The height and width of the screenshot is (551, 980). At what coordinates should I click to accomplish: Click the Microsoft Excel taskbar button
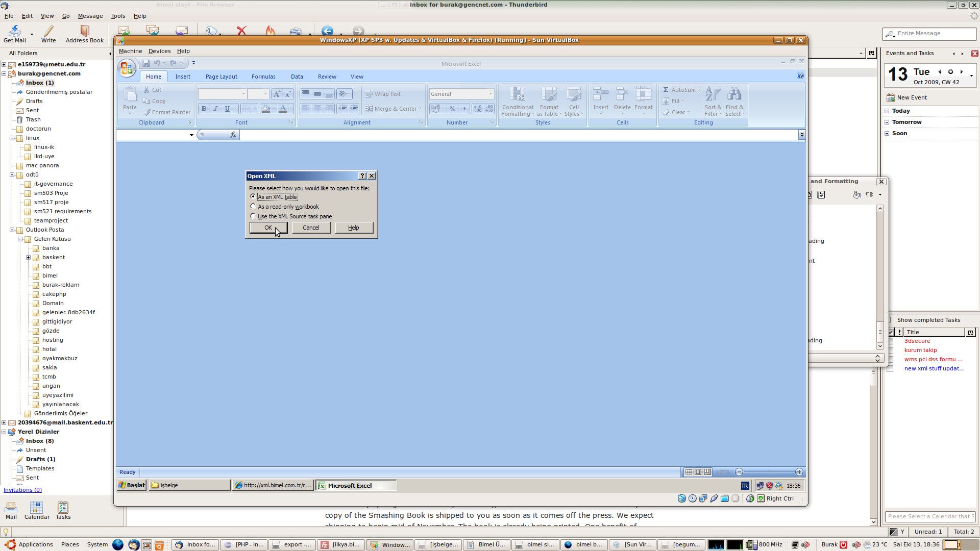pyautogui.click(x=349, y=485)
